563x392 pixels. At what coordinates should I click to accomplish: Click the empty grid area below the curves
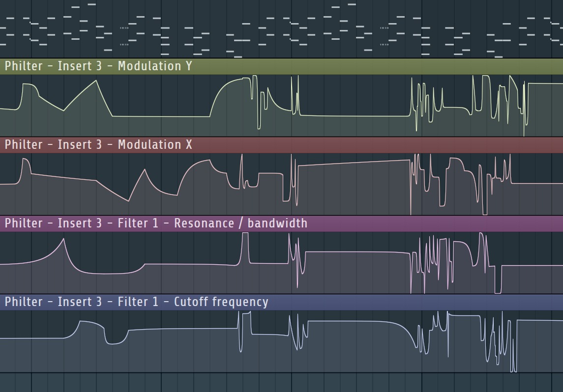[x=197, y=383]
